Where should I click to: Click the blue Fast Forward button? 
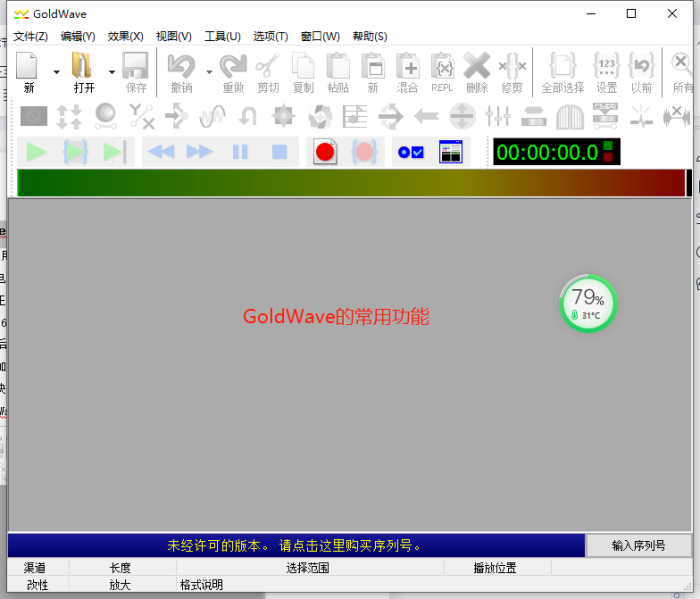click(x=199, y=152)
